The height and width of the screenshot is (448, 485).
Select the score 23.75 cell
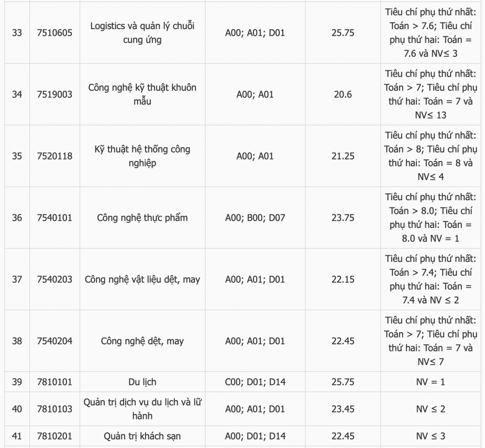(343, 218)
